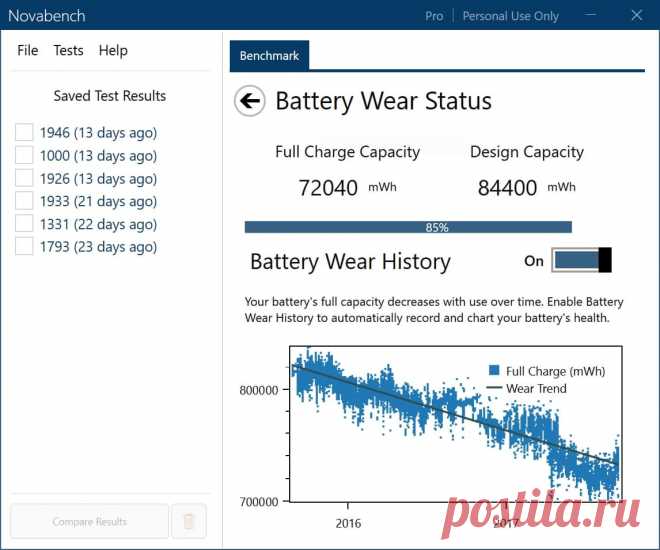Open the 1926 (13 days ago) saved result

[98, 178]
